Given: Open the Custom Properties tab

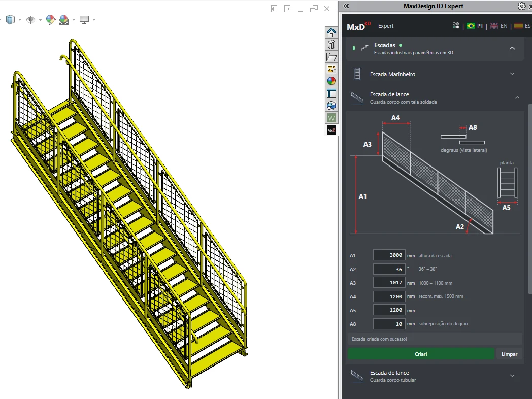Looking at the screenshot, I should tap(331, 93).
